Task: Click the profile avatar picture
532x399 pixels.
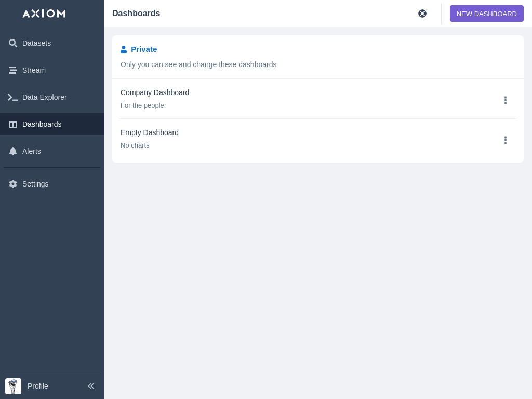Action: click(13, 386)
